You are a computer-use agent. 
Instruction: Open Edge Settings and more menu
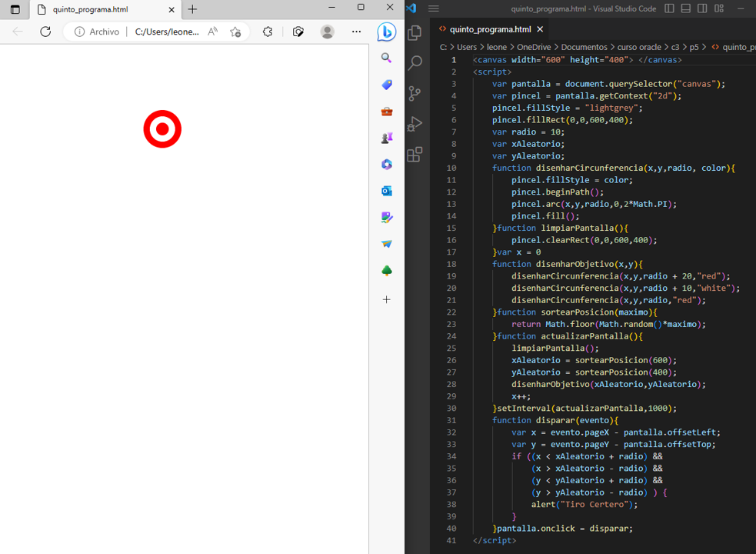click(356, 32)
